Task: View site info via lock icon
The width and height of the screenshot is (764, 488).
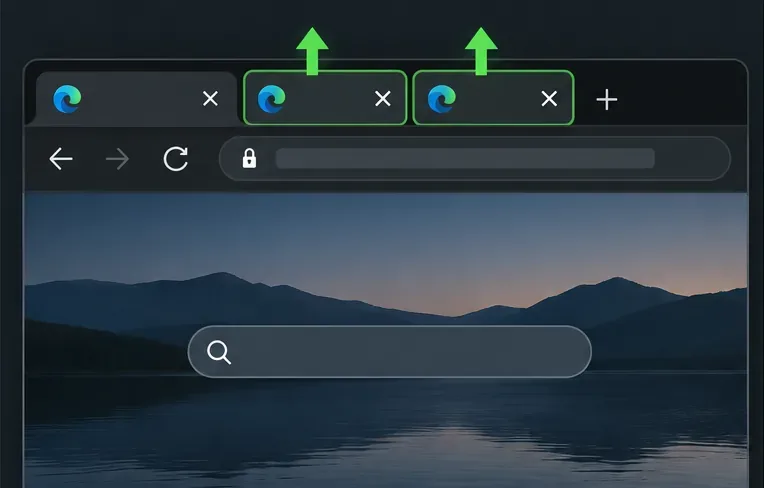Action: pos(249,158)
